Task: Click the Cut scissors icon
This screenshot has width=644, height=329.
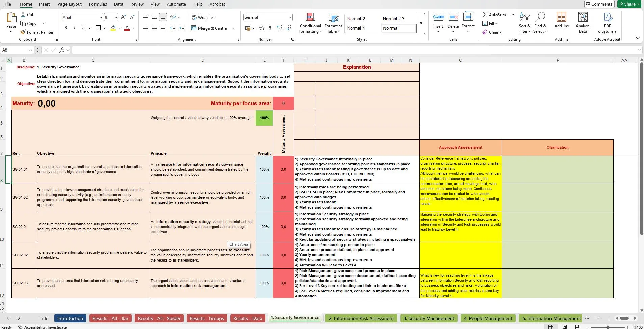Action: pos(23,15)
